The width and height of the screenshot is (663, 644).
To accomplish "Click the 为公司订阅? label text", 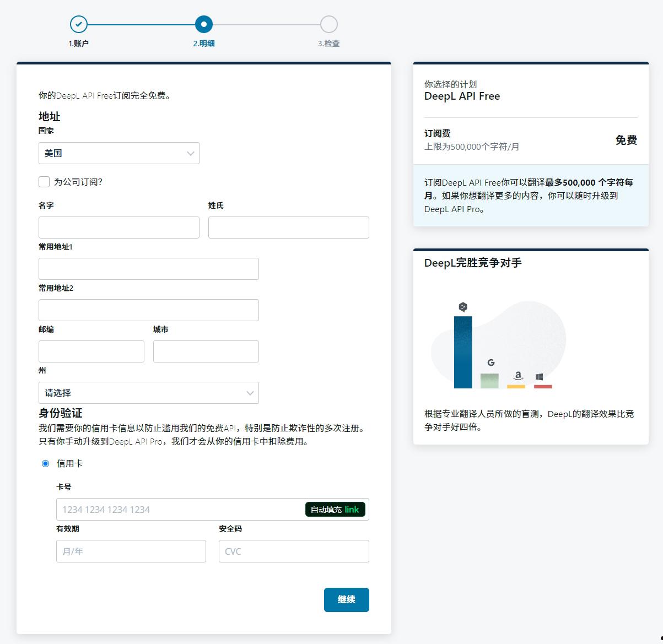I will tap(78, 182).
